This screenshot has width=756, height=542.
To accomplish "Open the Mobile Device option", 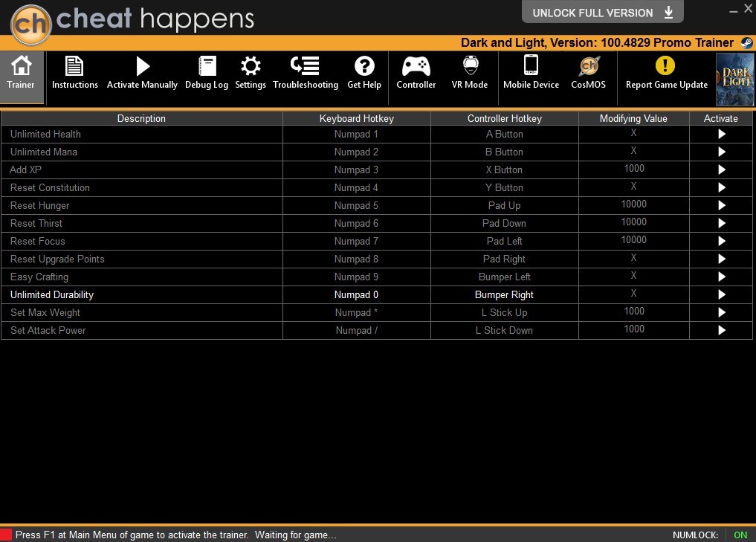I will [x=531, y=74].
